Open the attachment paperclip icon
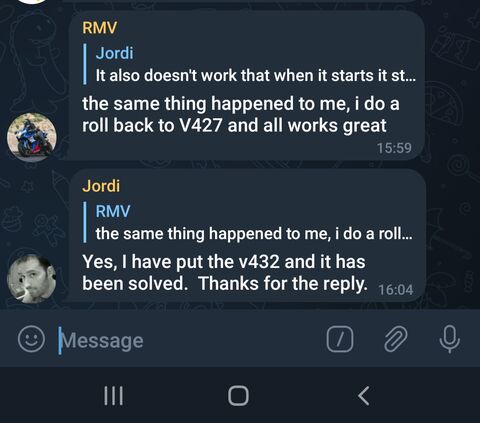Screen dimensions: 480x423 click(x=396, y=339)
